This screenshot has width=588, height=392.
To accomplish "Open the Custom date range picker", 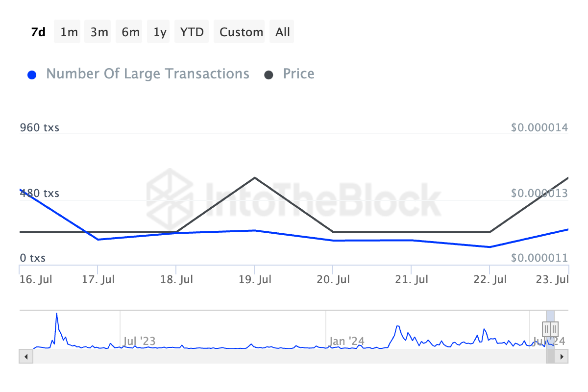I will [x=241, y=32].
